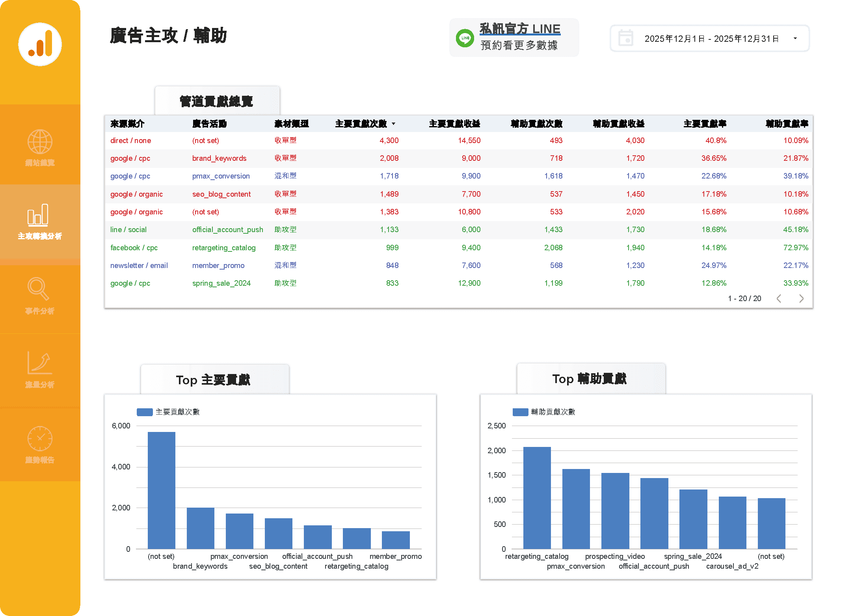841x616 pixels.
Task: Click the green LINE app icon
Action: (465, 38)
